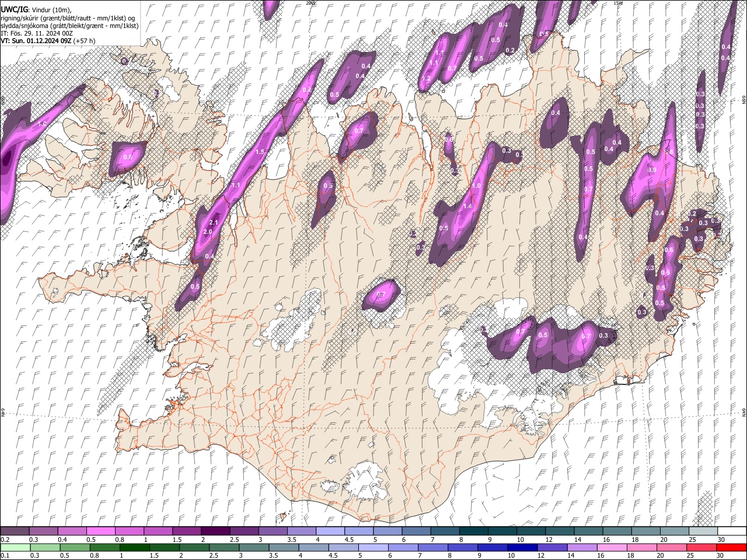Screen dimensions: 747x560
Task: Select the bright pink upper-legend swatch above 0.5
Action: (100, 531)
